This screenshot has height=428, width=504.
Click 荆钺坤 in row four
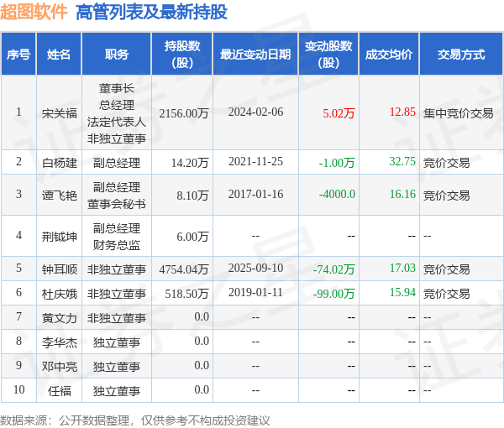tap(60, 237)
